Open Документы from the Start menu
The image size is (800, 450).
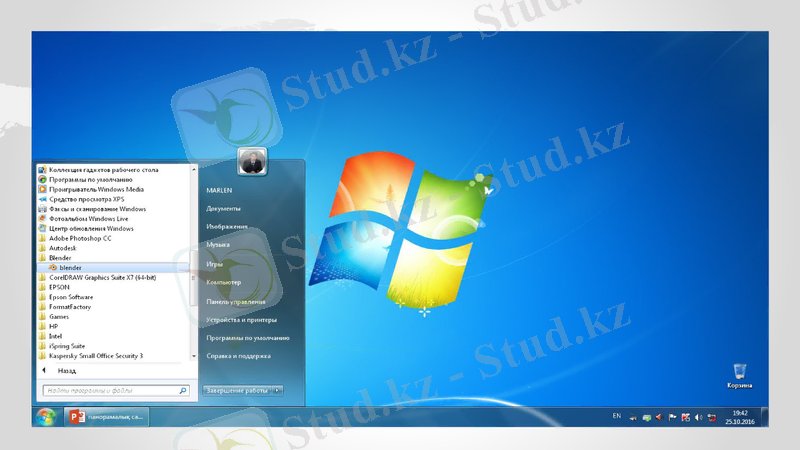(x=223, y=208)
